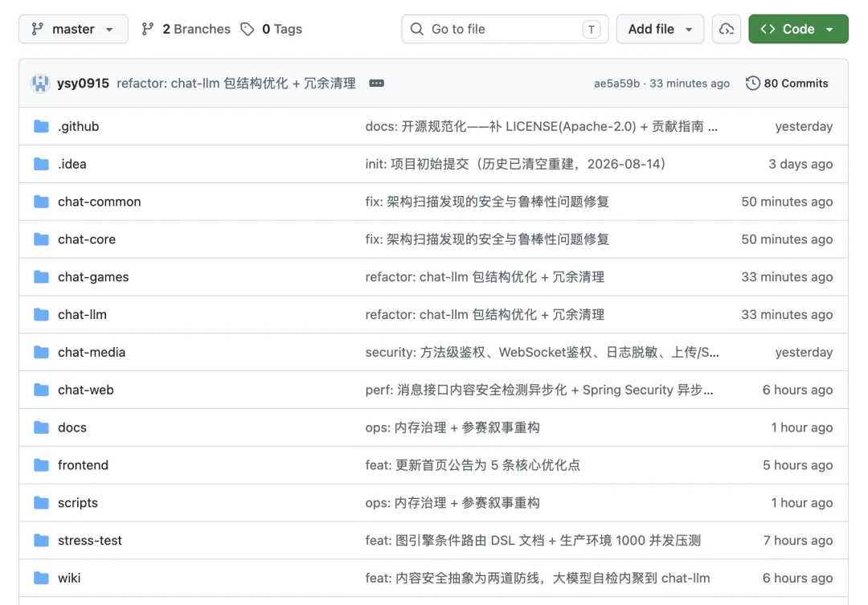This screenshot has width=868, height=605.
Task: View the 2 Branches list
Action: click(x=186, y=29)
